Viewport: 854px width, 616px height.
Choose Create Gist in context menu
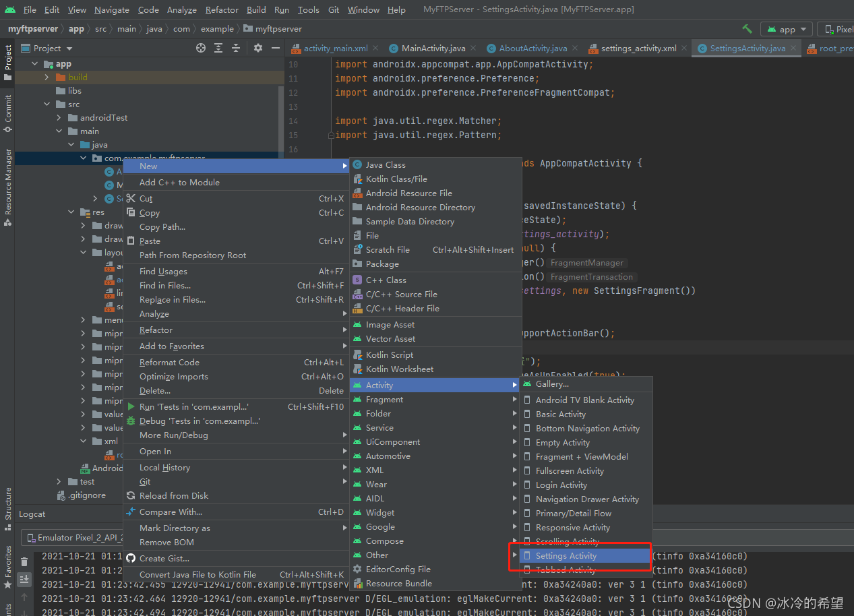coord(236,558)
